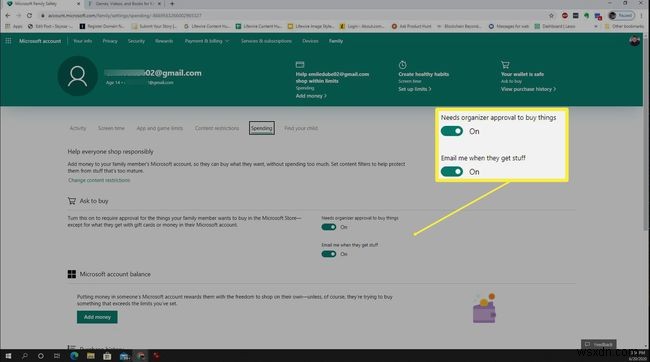Toggle Needs organizer approval to buy things switch
This screenshot has width=650, height=362.
point(329,227)
